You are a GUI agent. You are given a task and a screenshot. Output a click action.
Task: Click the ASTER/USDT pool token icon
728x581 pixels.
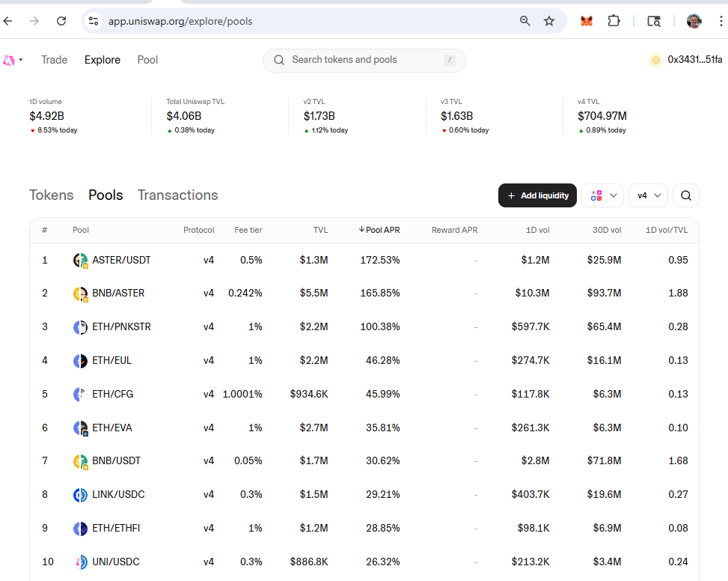tap(80, 261)
